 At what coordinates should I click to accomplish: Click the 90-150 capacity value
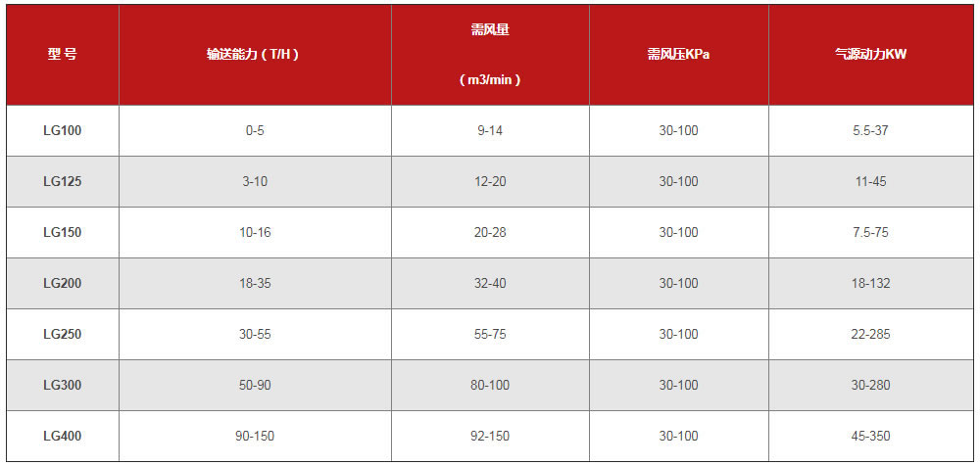click(x=255, y=436)
